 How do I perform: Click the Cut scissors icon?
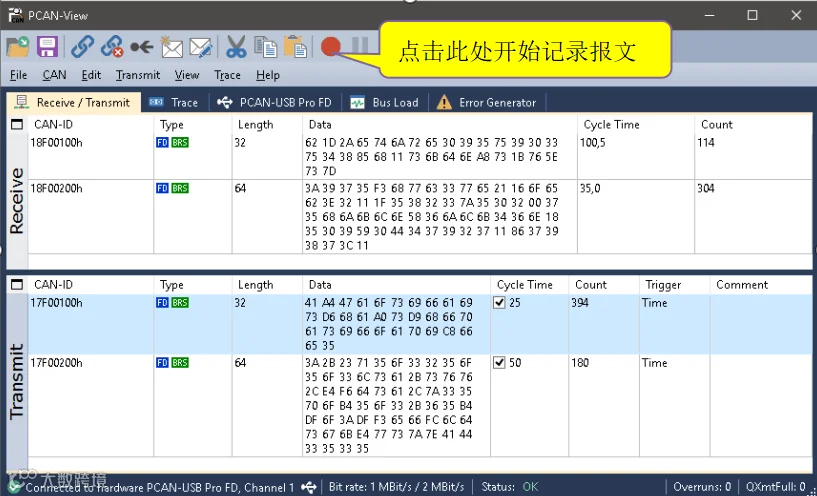coord(236,47)
